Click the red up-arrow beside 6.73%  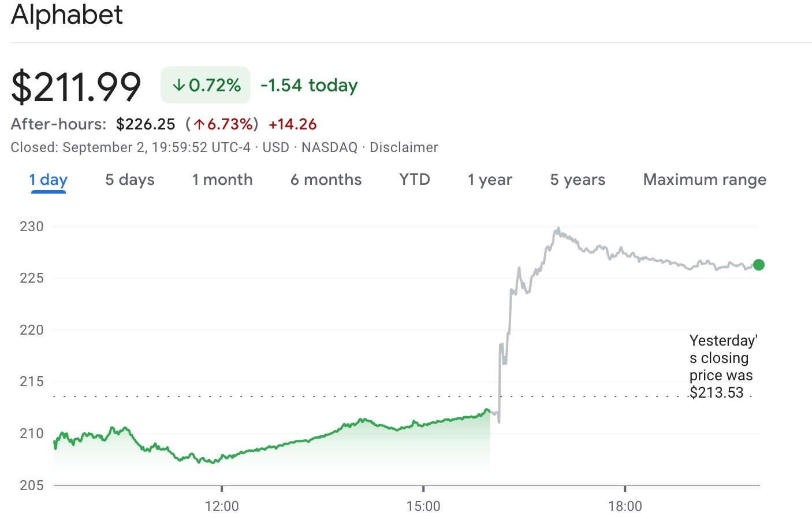pyautogui.click(x=199, y=124)
